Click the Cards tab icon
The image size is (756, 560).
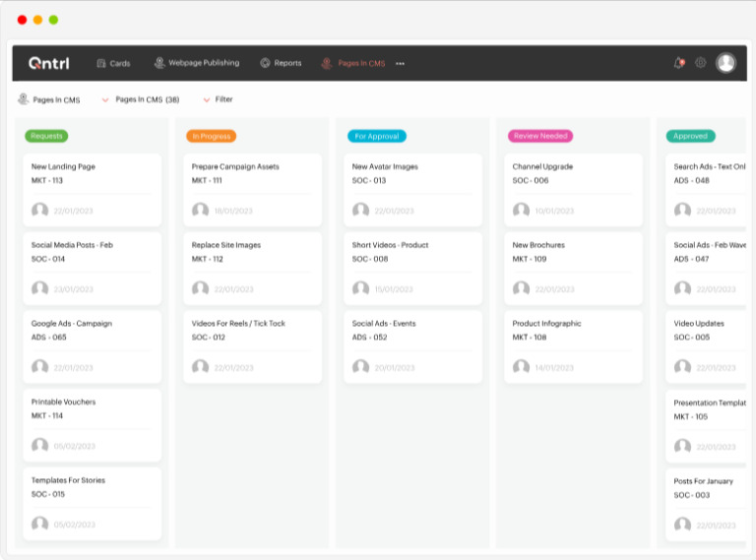[101, 63]
